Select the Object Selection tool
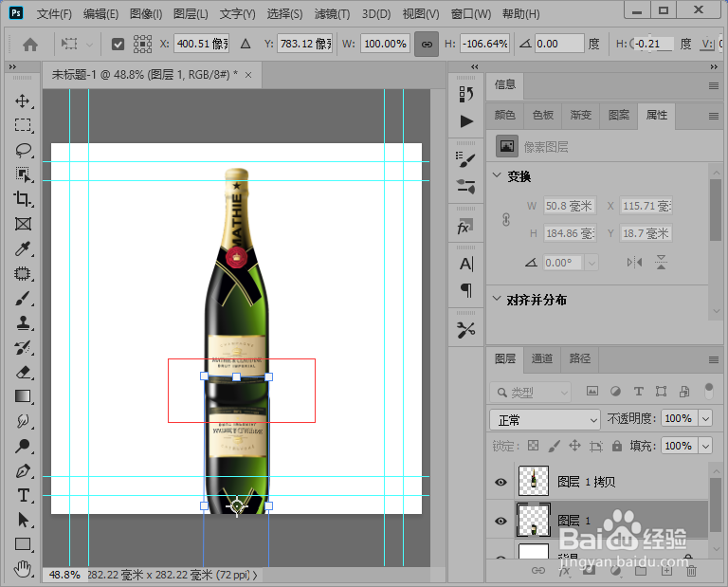 coord(23,174)
